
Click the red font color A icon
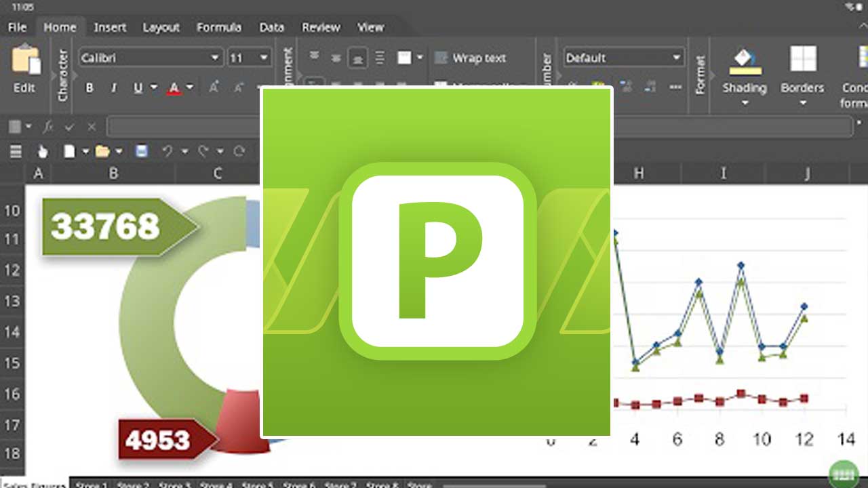[174, 88]
